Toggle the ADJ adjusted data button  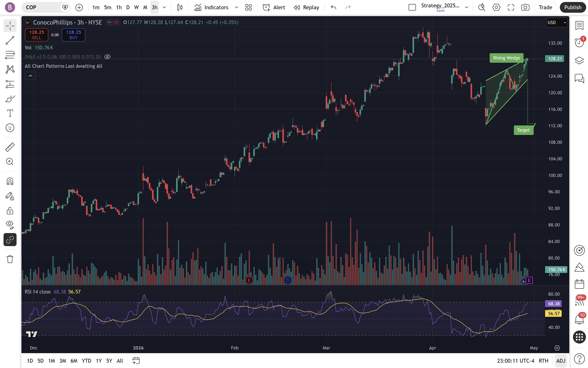point(561,360)
